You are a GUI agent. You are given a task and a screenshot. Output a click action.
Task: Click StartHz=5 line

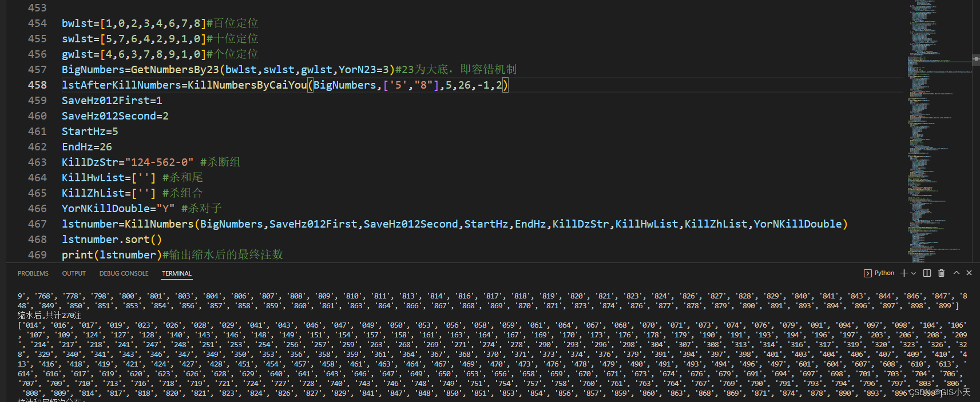pyautogui.click(x=90, y=131)
